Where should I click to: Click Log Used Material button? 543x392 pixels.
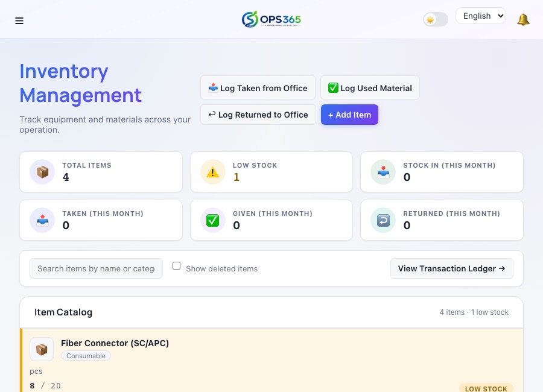[370, 88]
